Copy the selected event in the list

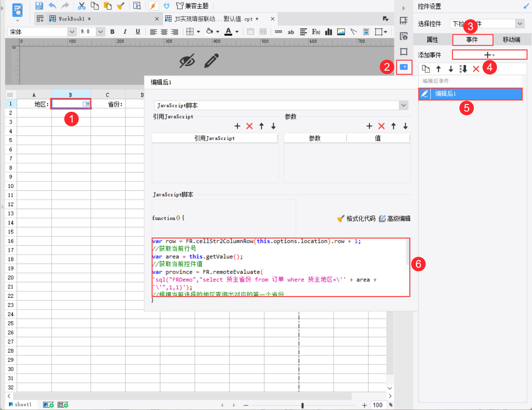426,69
